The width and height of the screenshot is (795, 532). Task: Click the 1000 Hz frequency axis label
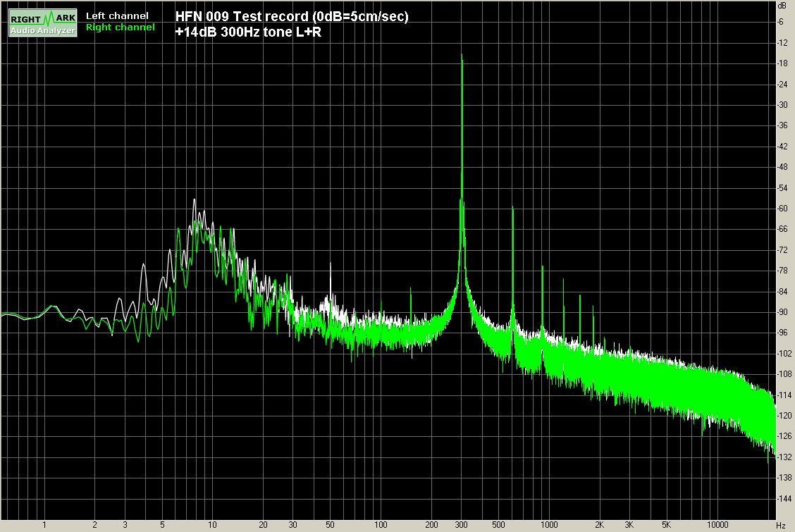[x=549, y=525]
